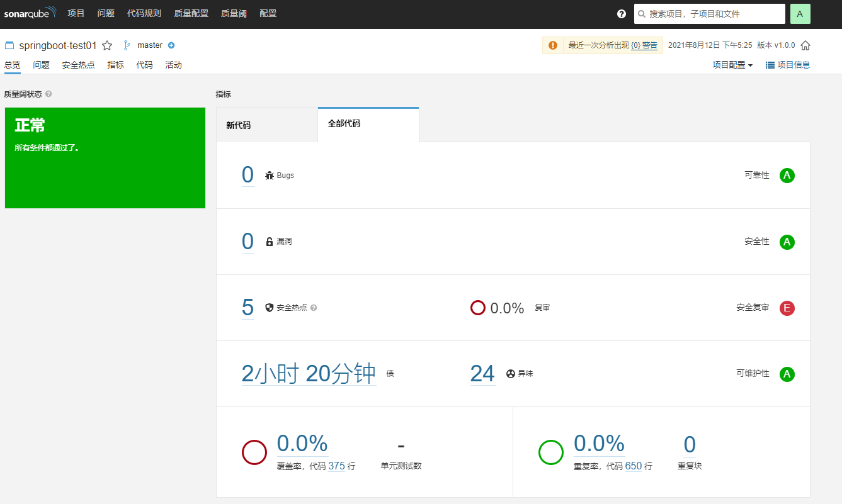The width and height of the screenshot is (842, 504).
Task: Click the version v1.0.0 text
Action: click(776, 45)
